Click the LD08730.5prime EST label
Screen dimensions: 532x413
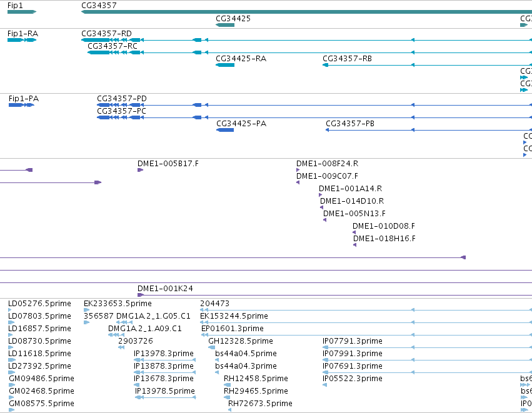(x=39, y=341)
